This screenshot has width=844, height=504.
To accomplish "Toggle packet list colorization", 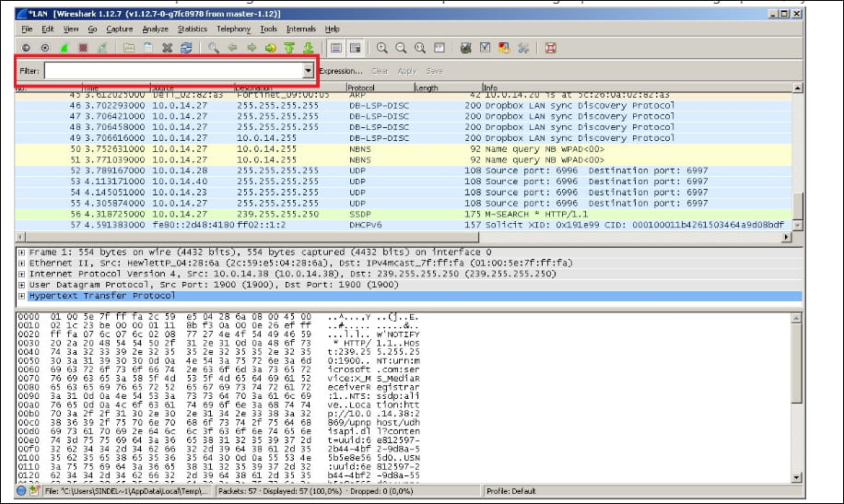I will 336,48.
